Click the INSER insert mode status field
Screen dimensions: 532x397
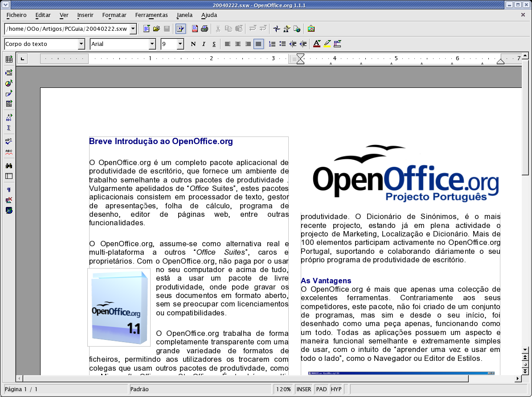pyautogui.click(x=304, y=389)
